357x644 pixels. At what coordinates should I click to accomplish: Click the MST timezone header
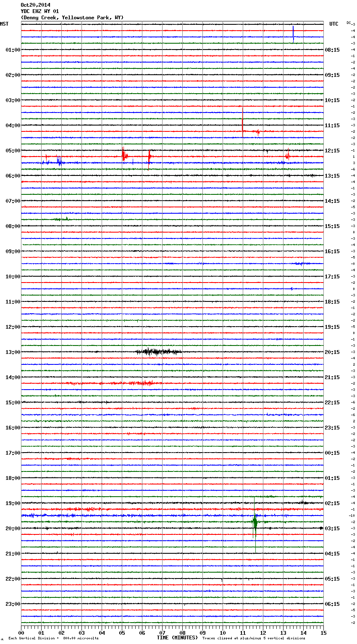pyautogui.click(x=4, y=24)
